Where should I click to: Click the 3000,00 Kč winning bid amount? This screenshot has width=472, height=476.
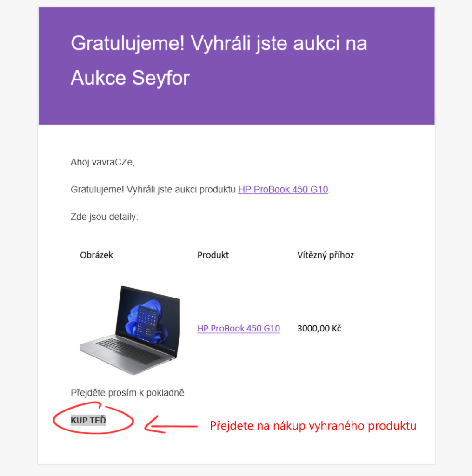[x=319, y=329]
